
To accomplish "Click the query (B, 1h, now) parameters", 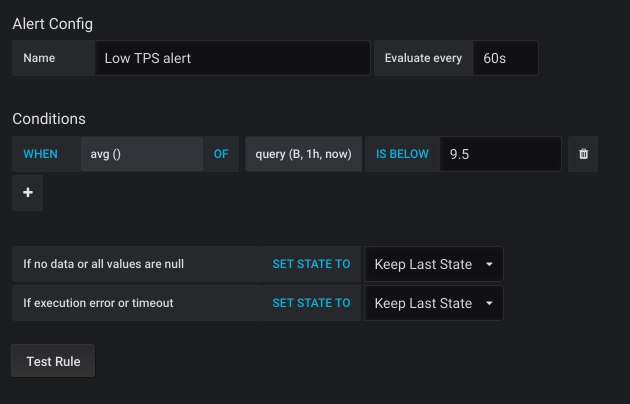I will (303, 154).
